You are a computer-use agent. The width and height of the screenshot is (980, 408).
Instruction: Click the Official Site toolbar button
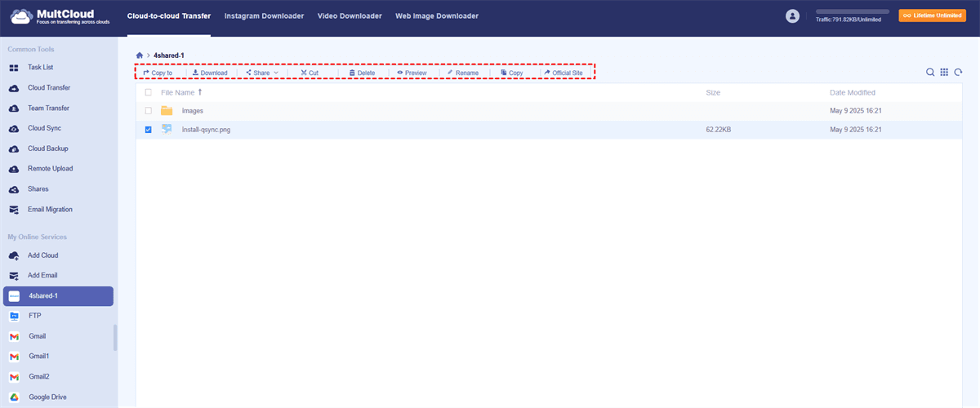[x=563, y=73]
